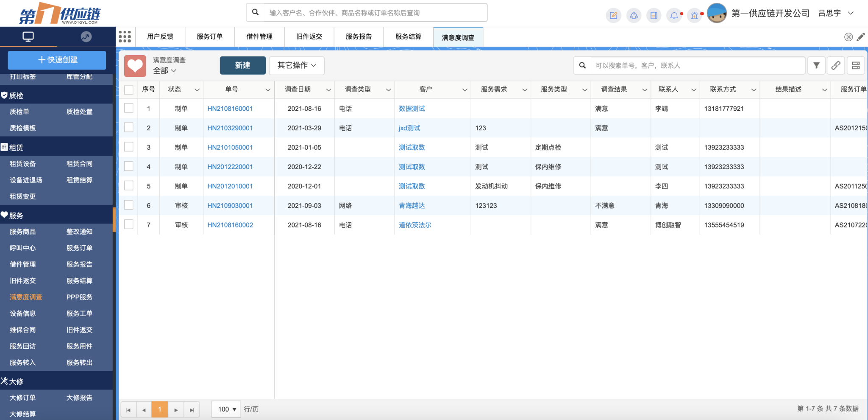Image resolution: width=868 pixels, height=420 pixels.
Task: Switch to the 用户反馈 tab
Action: (x=160, y=36)
